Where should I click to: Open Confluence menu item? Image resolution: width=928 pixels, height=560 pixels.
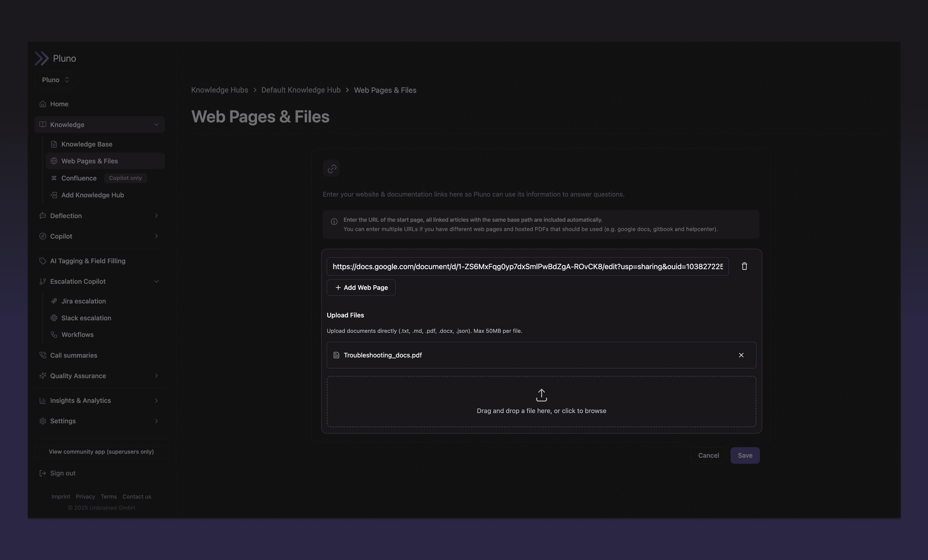click(x=79, y=178)
